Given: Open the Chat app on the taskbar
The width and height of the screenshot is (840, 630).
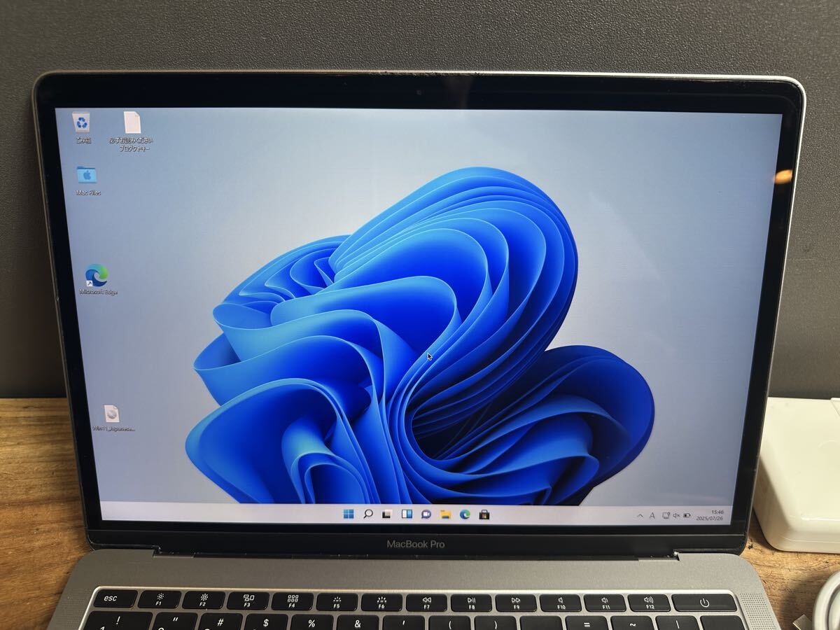Looking at the screenshot, I should point(426,514).
